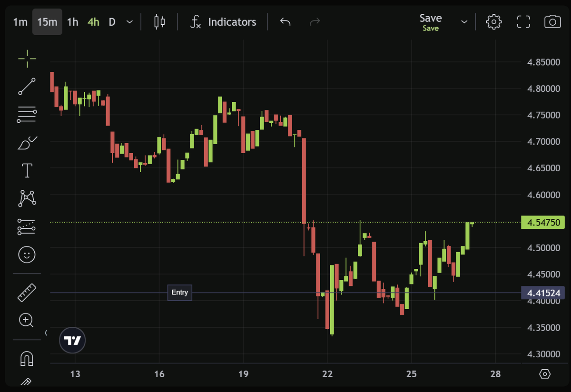Click date 22 on time axis

point(327,374)
